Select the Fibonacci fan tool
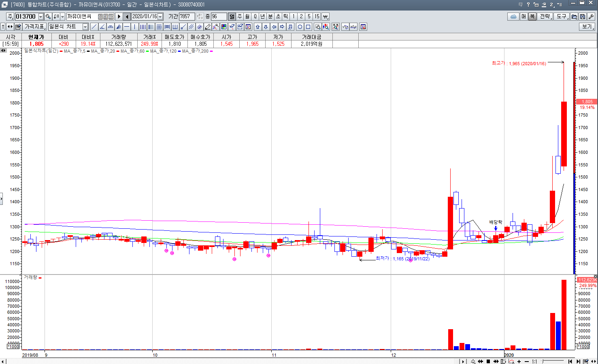 tap(119, 27)
